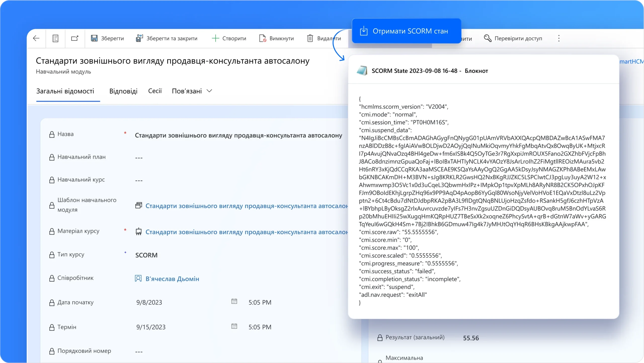Click the Видалити trash icon
Screen dimensions: 644x363
tap(310, 38)
